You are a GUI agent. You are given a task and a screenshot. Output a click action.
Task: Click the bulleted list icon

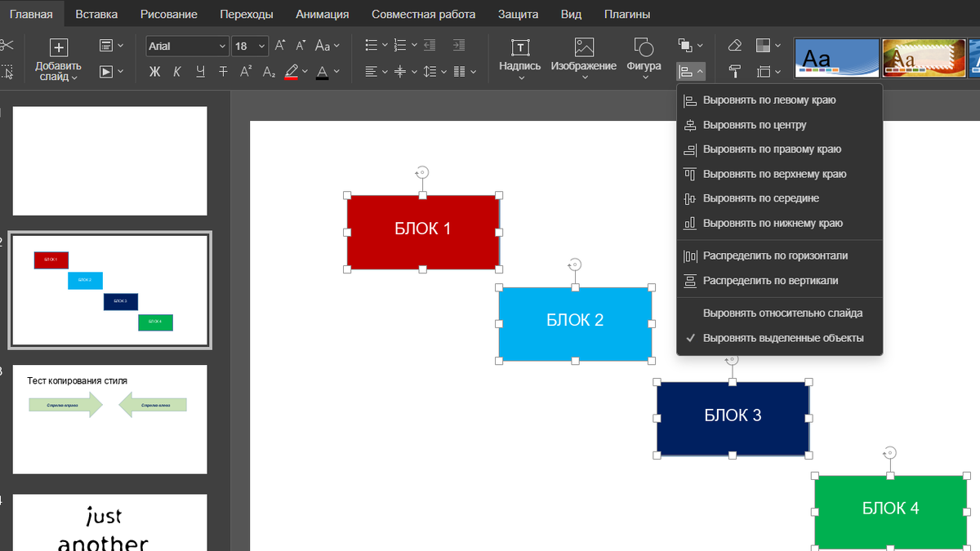coord(372,46)
